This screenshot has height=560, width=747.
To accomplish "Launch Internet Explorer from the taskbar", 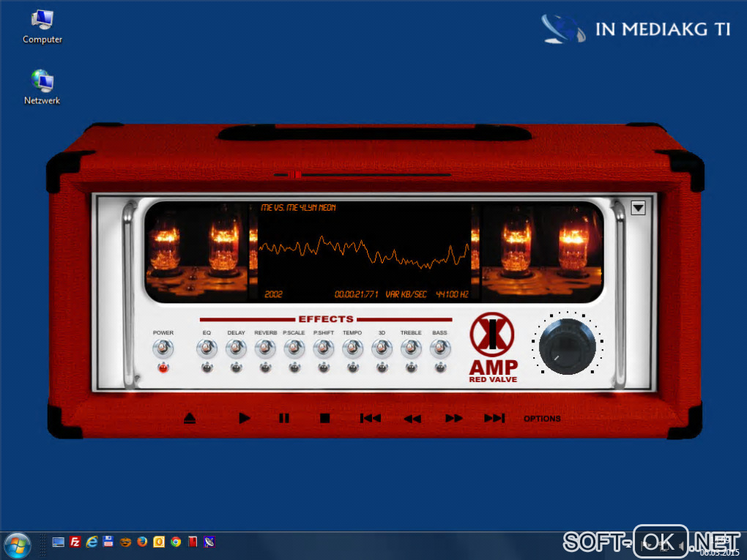I will click(x=92, y=542).
